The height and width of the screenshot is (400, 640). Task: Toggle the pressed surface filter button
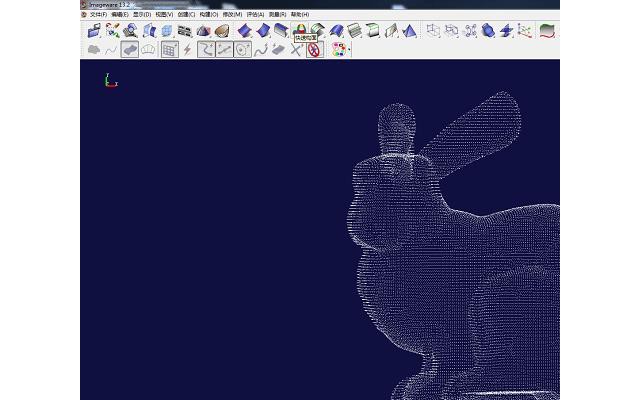pyautogui.click(x=130, y=50)
